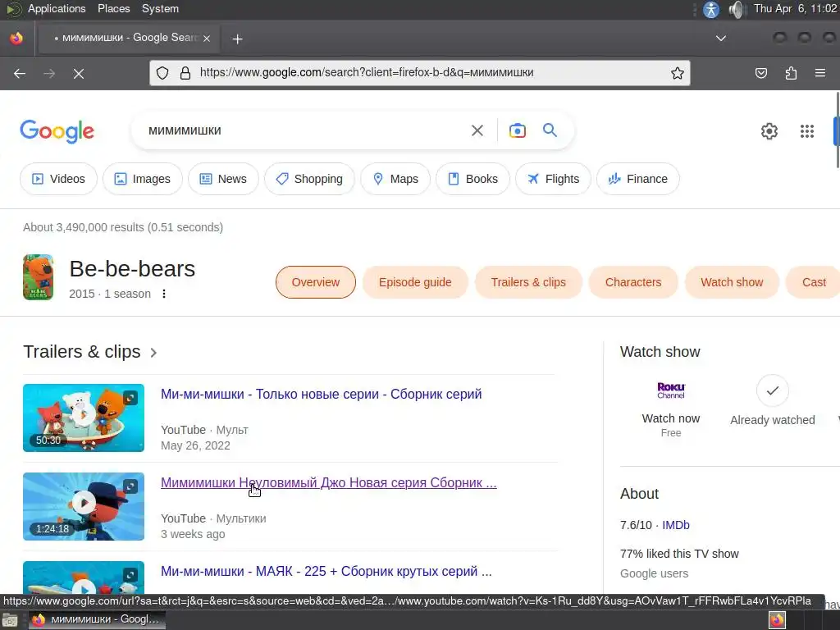Select мимимишки window in bottom taskbar
The height and width of the screenshot is (630, 840).
click(x=97, y=619)
